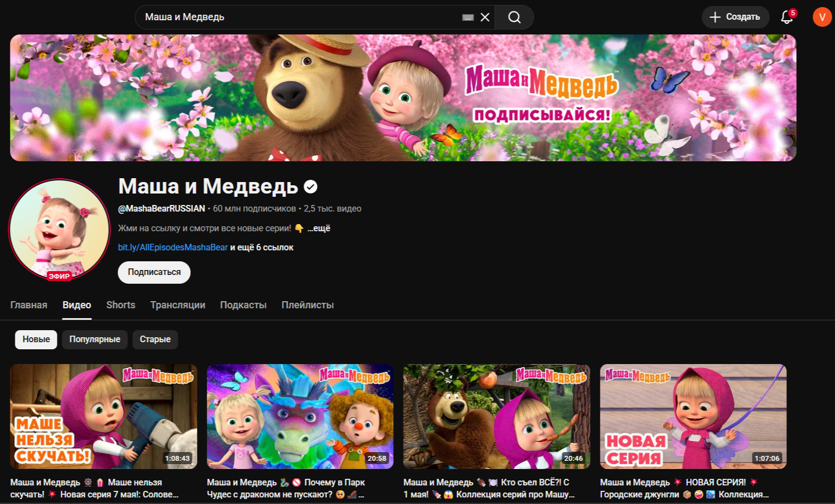Click the ЭФИР live badge on avatar
This screenshot has width=835, height=504.
59,276
